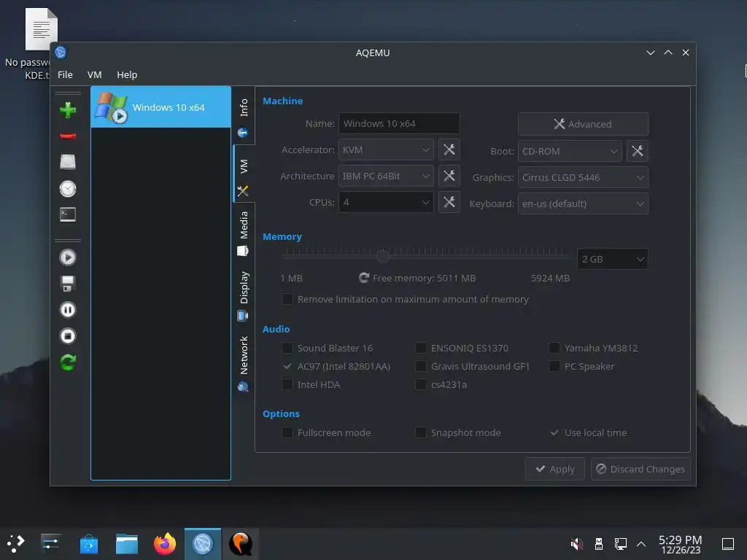Check Gravis Ultrasound GF1 option
This screenshot has width=747, height=560.
(421, 366)
